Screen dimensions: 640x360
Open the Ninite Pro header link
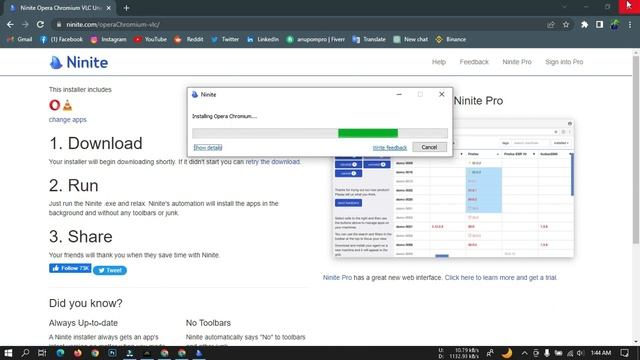(517, 62)
